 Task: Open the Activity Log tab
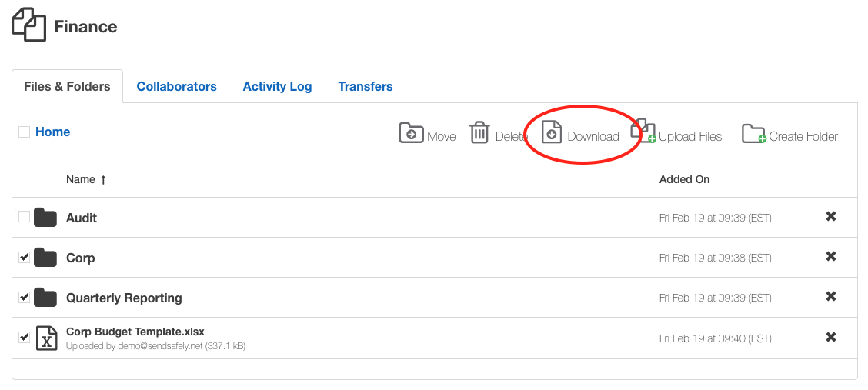pyautogui.click(x=277, y=86)
